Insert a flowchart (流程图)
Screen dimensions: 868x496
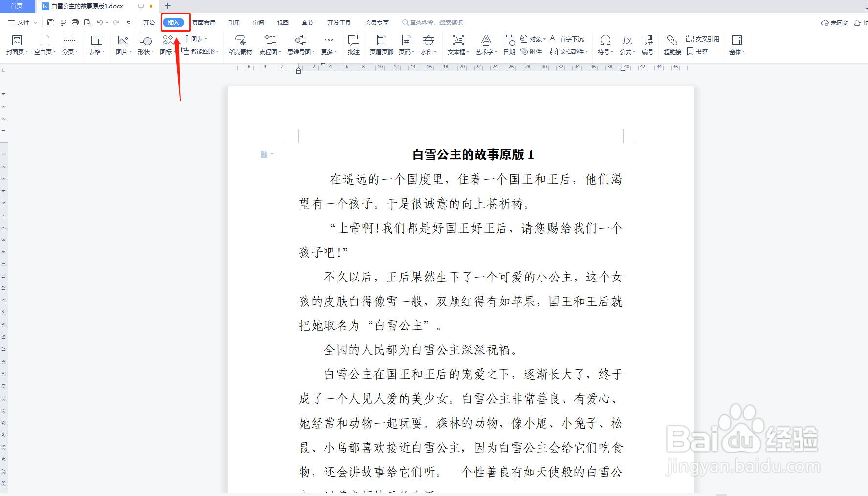(x=270, y=45)
